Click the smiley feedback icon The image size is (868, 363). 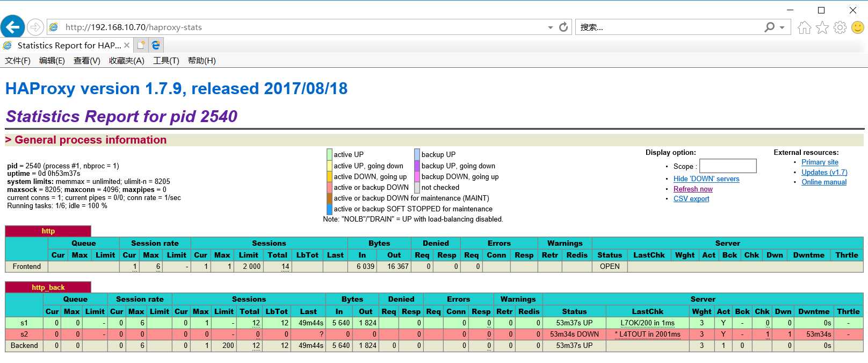pos(858,27)
